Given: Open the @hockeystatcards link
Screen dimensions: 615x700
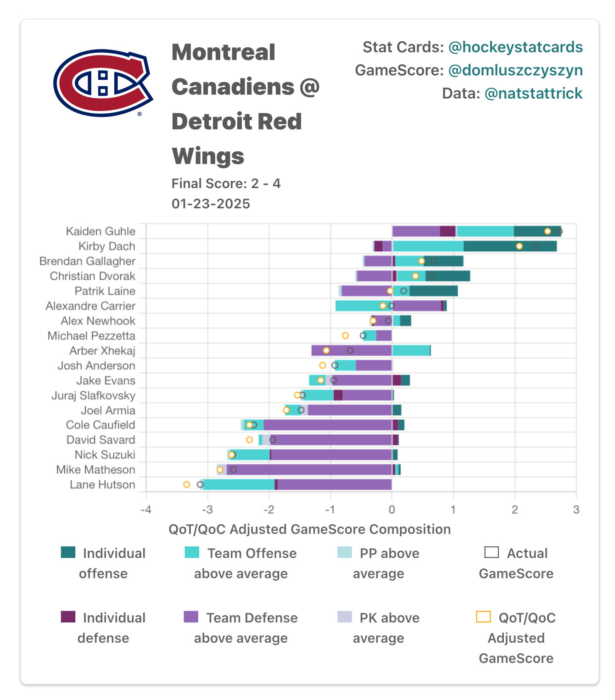Looking at the screenshot, I should click(x=515, y=47).
